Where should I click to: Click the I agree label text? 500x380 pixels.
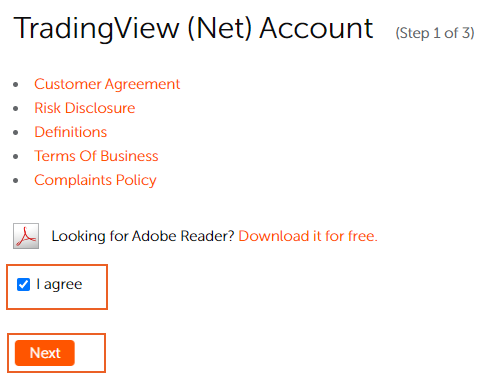tap(59, 284)
